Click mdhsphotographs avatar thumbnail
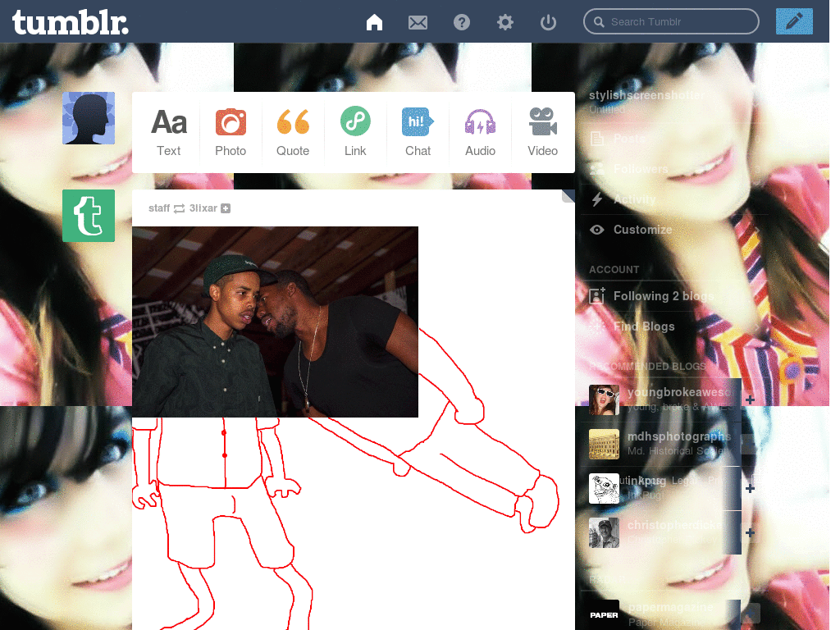 (x=604, y=444)
